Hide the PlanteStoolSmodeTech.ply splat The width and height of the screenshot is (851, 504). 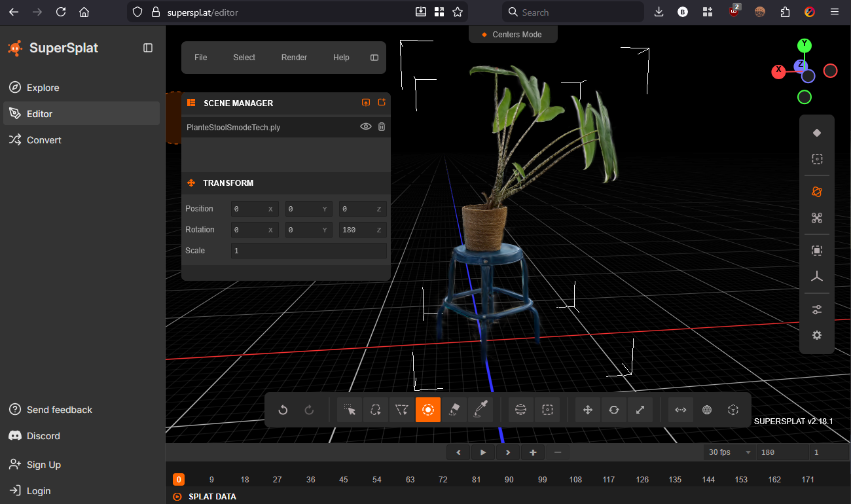(366, 127)
